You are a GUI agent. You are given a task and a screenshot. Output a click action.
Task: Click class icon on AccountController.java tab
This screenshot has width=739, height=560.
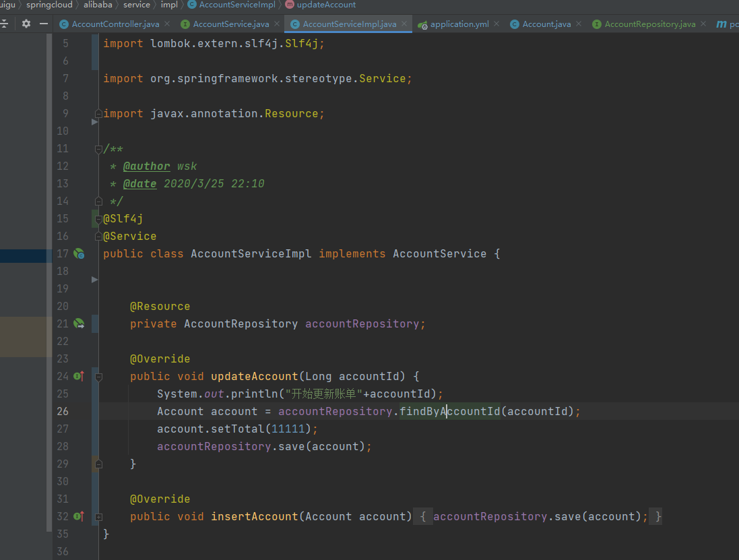[x=63, y=24]
